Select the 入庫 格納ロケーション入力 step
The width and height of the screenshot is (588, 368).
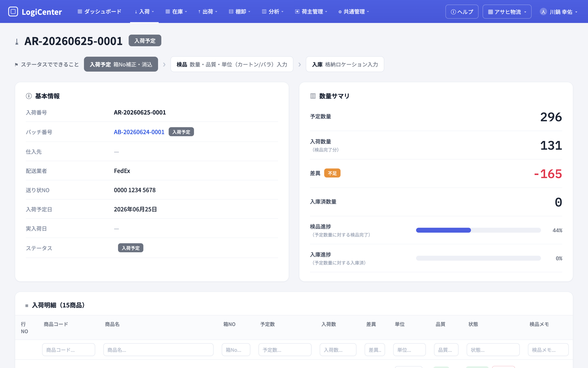point(345,64)
